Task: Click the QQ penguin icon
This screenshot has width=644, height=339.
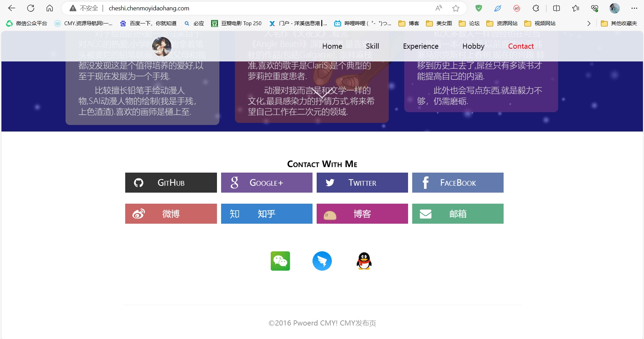Action: point(364,261)
